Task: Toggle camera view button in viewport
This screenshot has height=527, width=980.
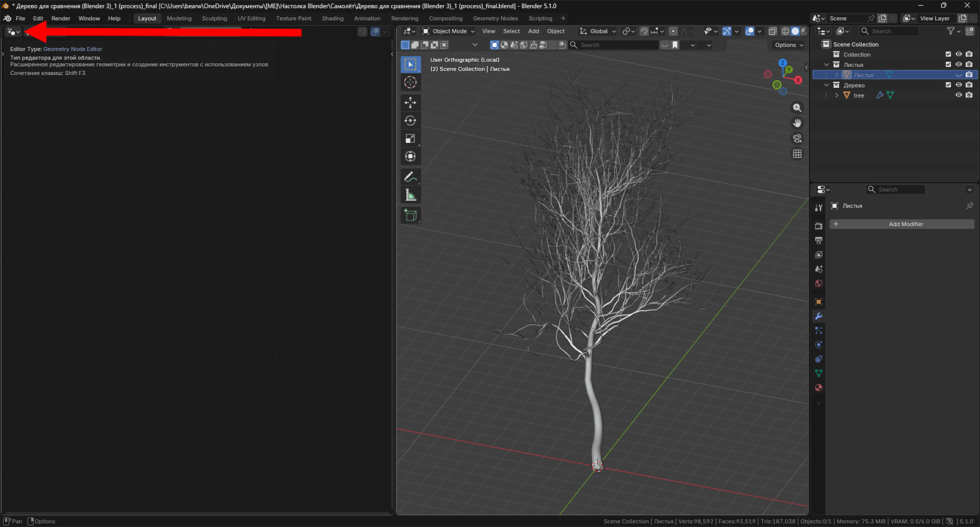Action: coord(797,138)
